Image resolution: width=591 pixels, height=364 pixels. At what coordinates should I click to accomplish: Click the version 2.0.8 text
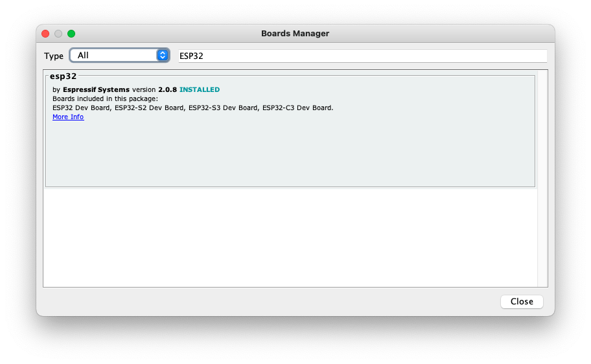pyautogui.click(x=154, y=89)
